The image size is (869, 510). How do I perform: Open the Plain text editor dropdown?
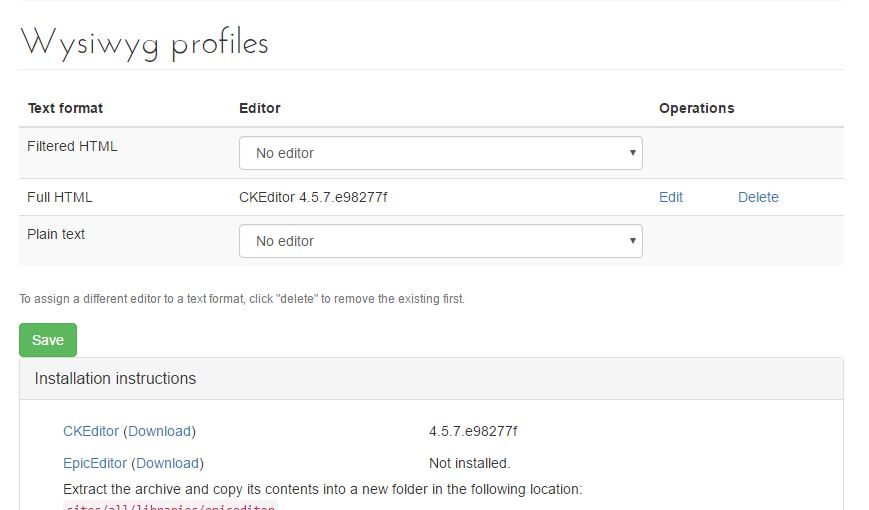(441, 241)
